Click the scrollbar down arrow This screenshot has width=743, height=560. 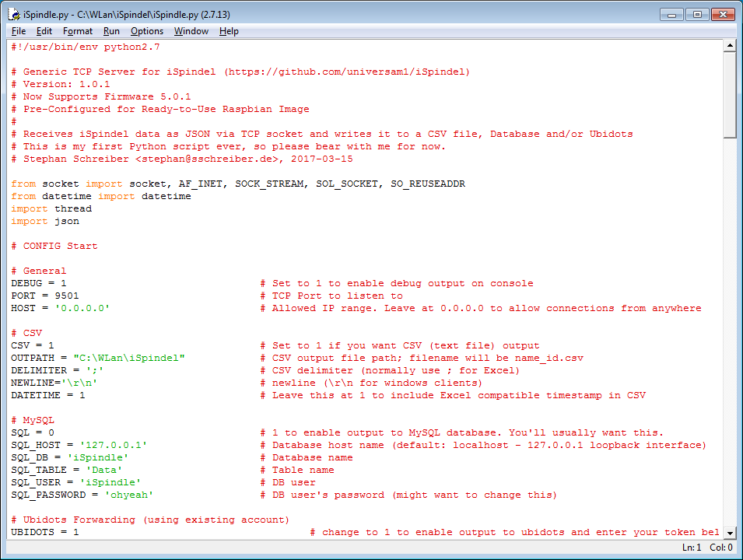[x=729, y=533]
